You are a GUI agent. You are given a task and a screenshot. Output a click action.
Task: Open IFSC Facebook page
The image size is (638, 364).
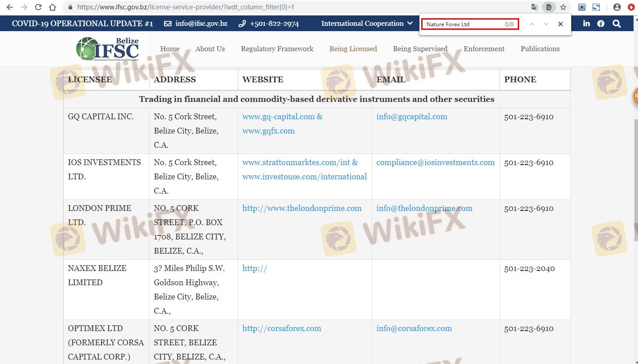(x=601, y=24)
